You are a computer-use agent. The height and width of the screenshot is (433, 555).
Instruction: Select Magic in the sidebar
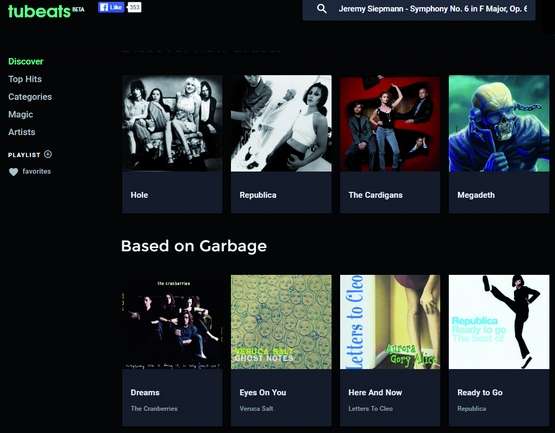[x=21, y=114]
